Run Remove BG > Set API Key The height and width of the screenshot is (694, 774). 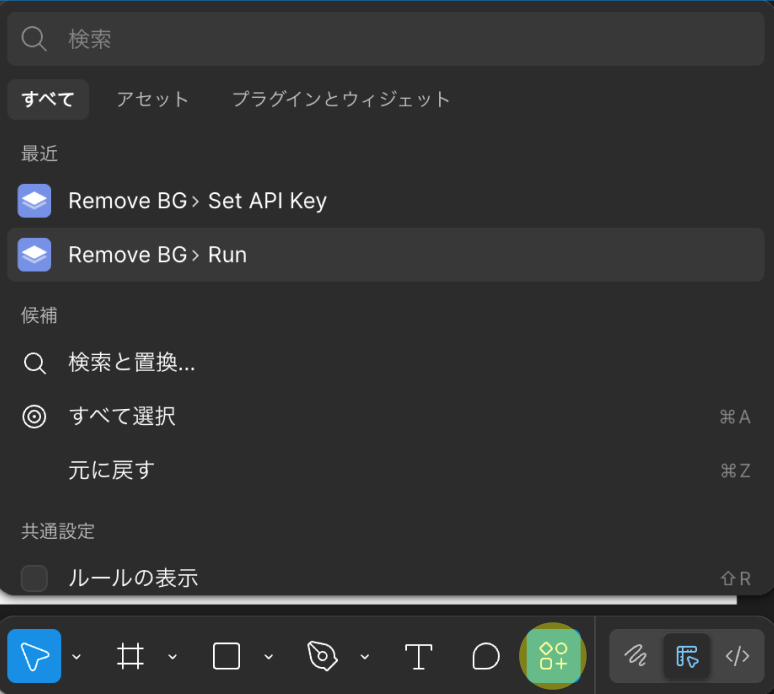386,201
